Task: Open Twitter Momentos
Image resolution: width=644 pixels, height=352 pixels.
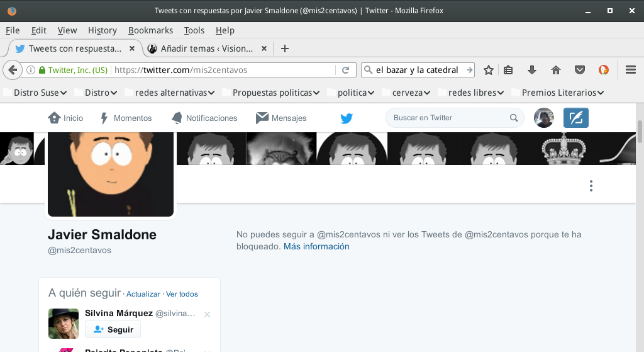Action: pyautogui.click(x=126, y=118)
